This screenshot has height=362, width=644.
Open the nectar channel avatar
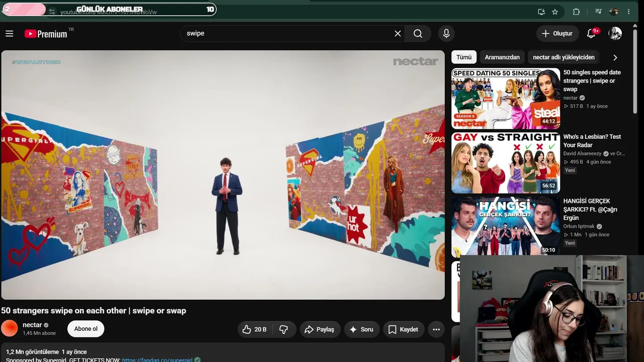click(10, 329)
